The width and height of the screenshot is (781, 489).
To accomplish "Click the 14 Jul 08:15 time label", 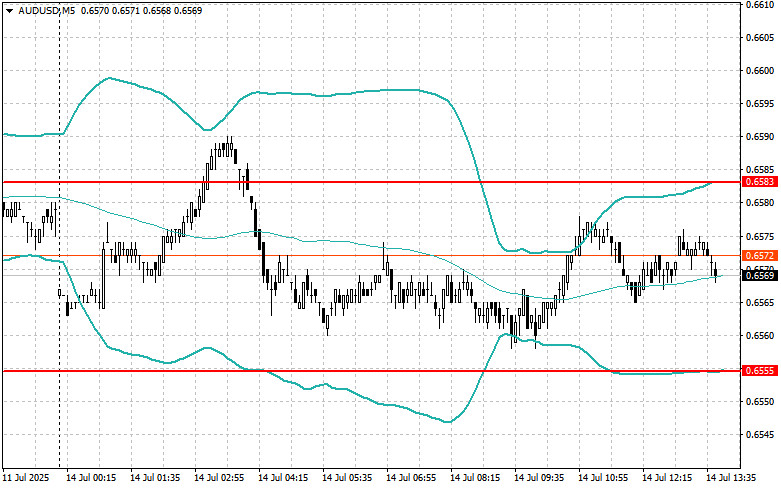I will [475, 478].
